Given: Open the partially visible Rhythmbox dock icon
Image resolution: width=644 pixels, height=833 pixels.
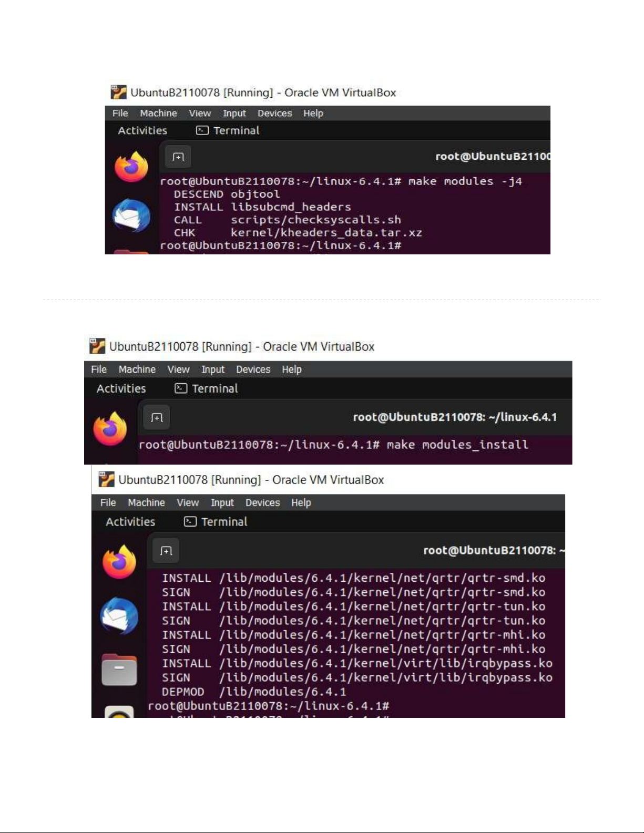Looking at the screenshot, I should (x=119, y=712).
